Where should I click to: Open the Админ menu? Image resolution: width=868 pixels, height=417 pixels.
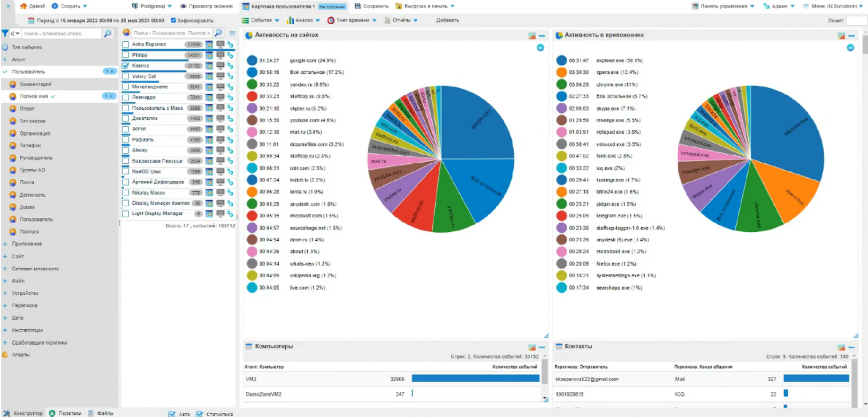779,6
